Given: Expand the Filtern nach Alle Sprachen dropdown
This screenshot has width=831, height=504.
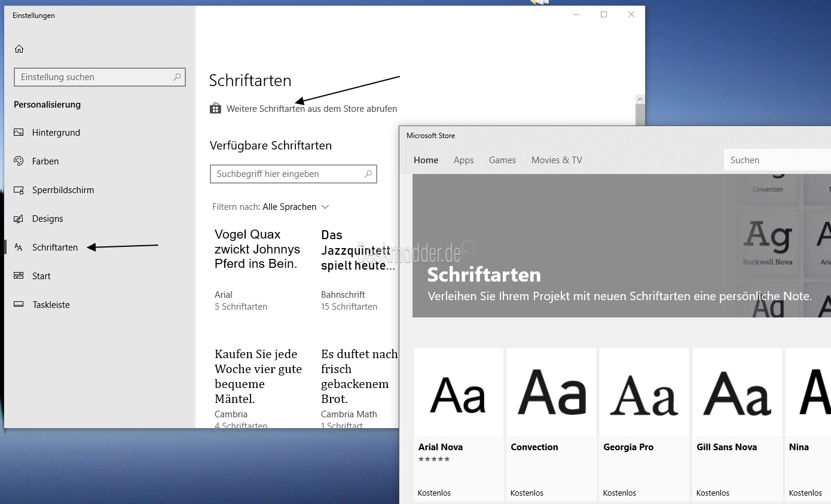Looking at the screenshot, I should tap(271, 207).
